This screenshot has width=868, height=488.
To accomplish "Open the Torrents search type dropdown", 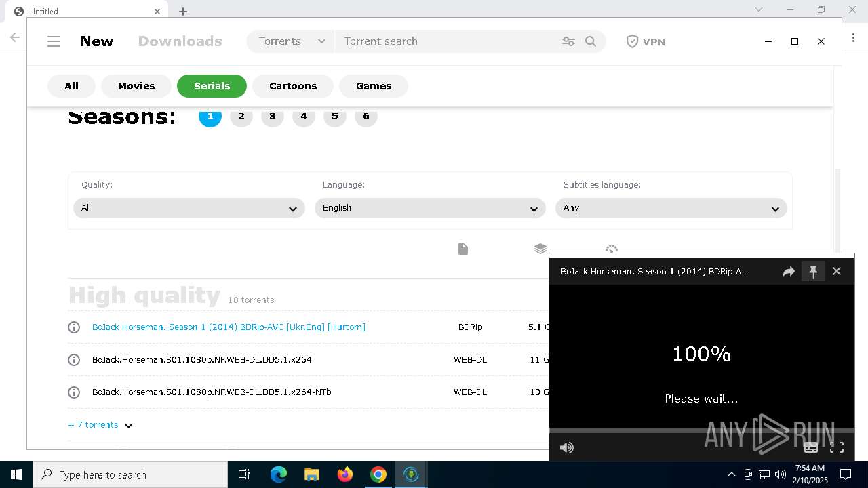I will click(292, 41).
